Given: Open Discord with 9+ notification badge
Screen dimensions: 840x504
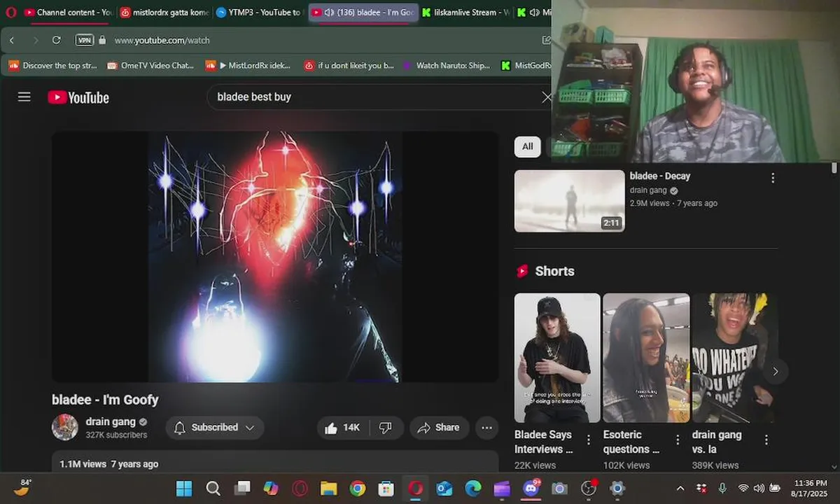Looking at the screenshot, I should (x=531, y=489).
